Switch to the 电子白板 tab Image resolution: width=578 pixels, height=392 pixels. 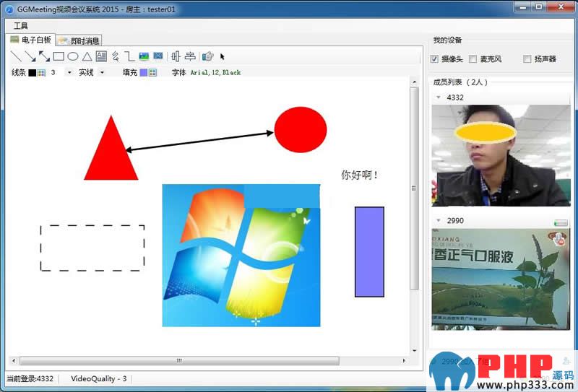(31, 40)
